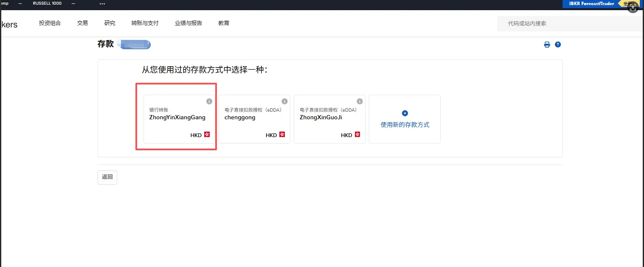Click HKD label on chenggong card
This screenshot has height=267, width=644.
point(271,135)
